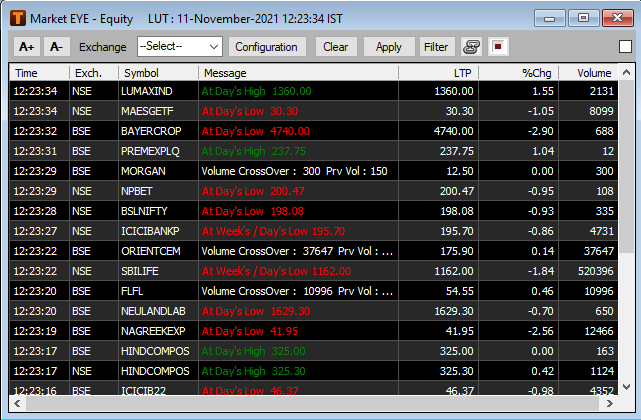Sort by the Exch. column header
This screenshot has width=641, height=420.
point(94,73)
